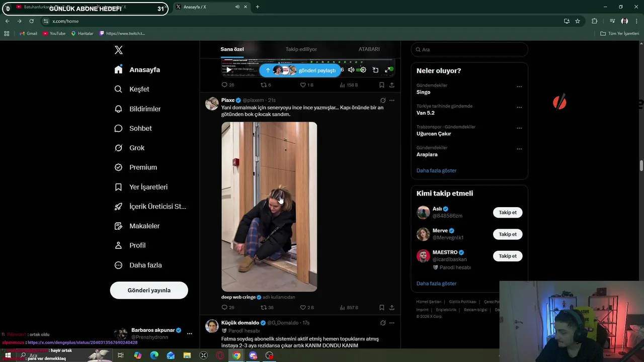Open more options on Küçük domaldo post

click(x=392, y=323)
